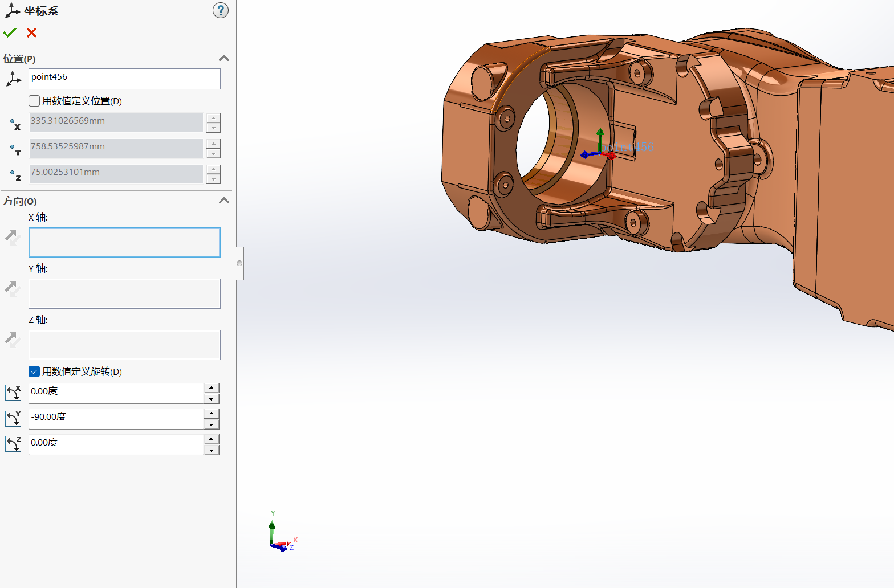Click the red X cancel icon
The image size is (894, 588).
pyautogui.click(x=32, y=33)
